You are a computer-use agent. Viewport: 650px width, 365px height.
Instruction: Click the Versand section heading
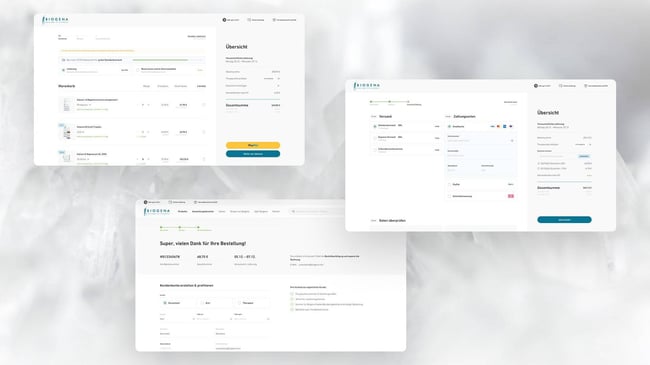pos(385,117)
